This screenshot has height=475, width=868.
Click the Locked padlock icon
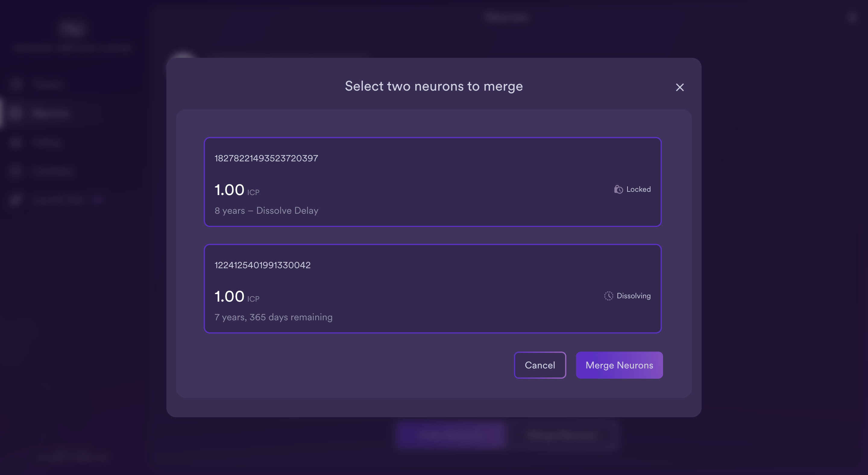tap(618, 189)
